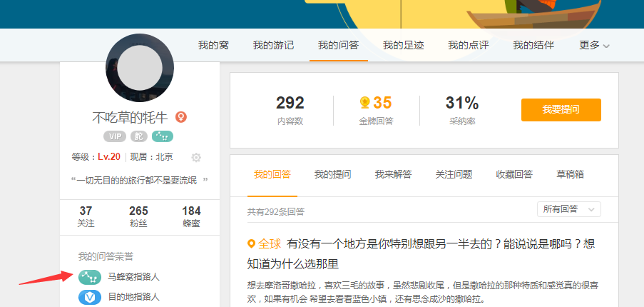The width and height of the screenshot is (644, 307).
Task: Open the 184 蜂蜜 honey count
Action: (191, 216)
